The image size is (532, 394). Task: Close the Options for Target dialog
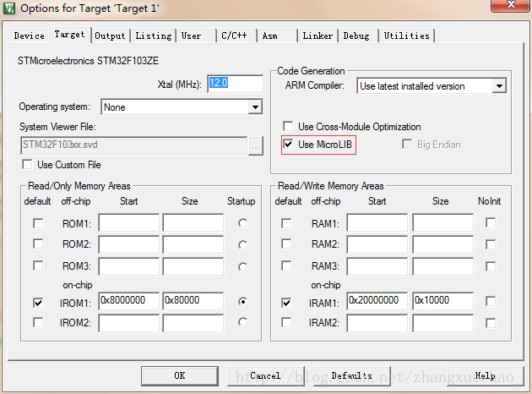pyautogui.click(x=511, y=5)
